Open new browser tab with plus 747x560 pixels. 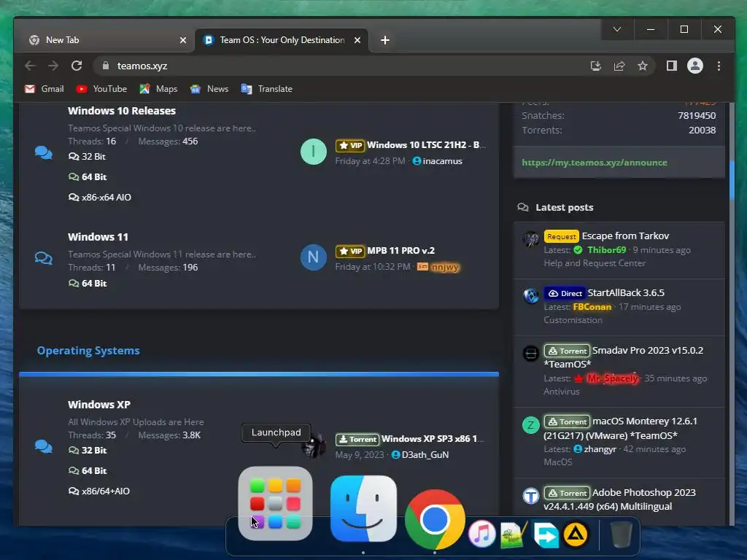(x=385, y=40)
